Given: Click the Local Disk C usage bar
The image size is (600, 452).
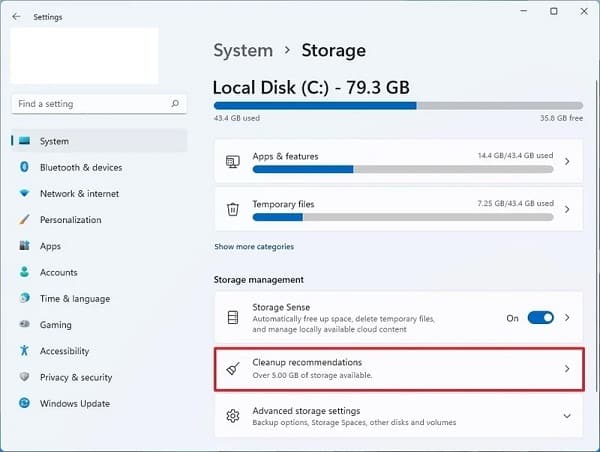Looking at the screenshot, I should tap(398, 106).
